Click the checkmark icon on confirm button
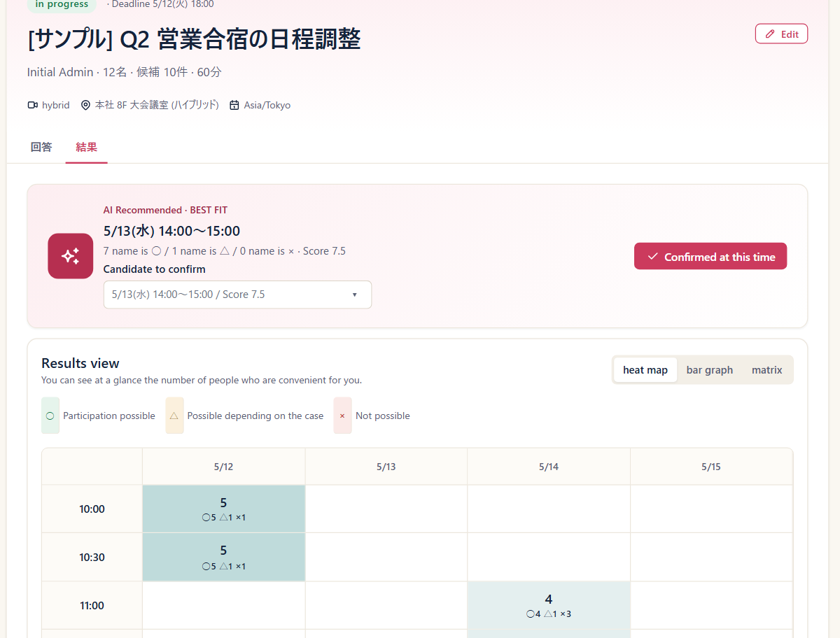The image size is (840, 638). (x=652, y=257)
